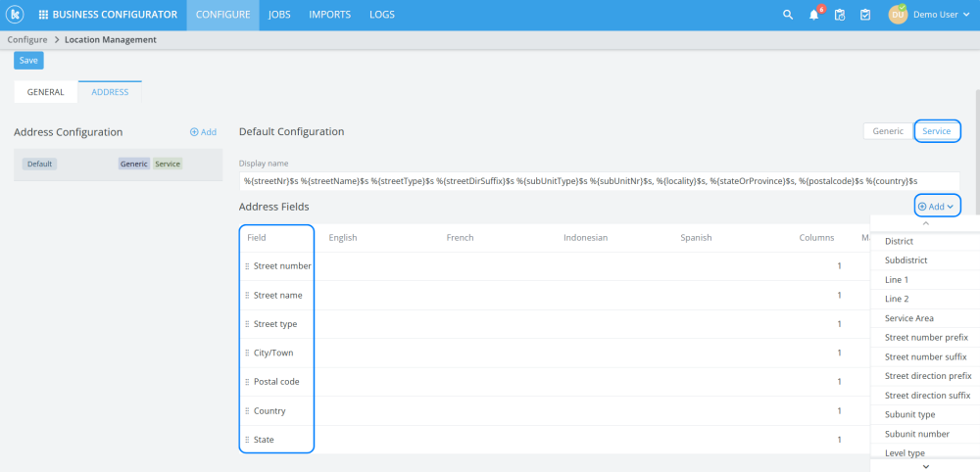Viewport: 980px width, 472px height.
Task: Expand the Add address field dropdown
Action: coord(936,207)
